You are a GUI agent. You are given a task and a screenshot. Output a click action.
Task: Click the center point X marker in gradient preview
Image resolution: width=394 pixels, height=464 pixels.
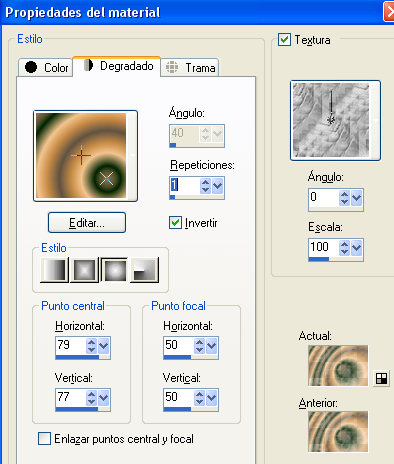[x=106, y=179]
